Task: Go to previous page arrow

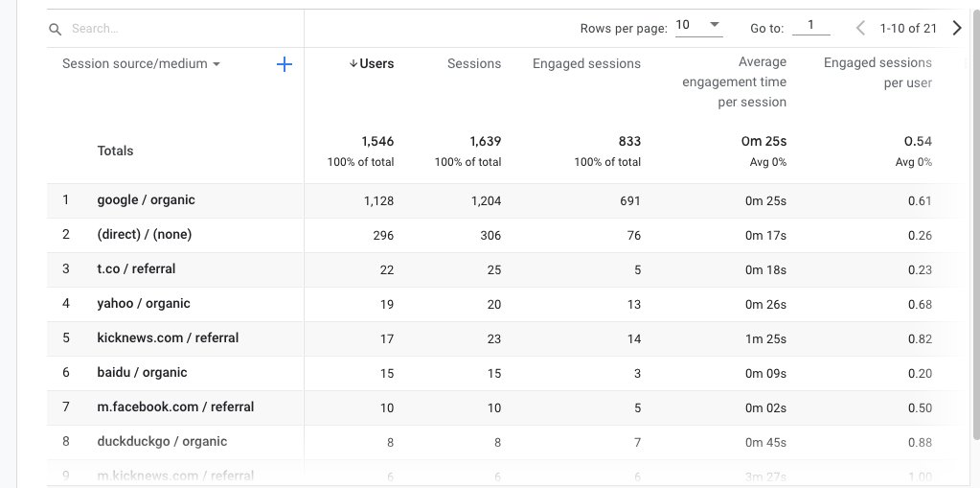Action: click(860, 28)
